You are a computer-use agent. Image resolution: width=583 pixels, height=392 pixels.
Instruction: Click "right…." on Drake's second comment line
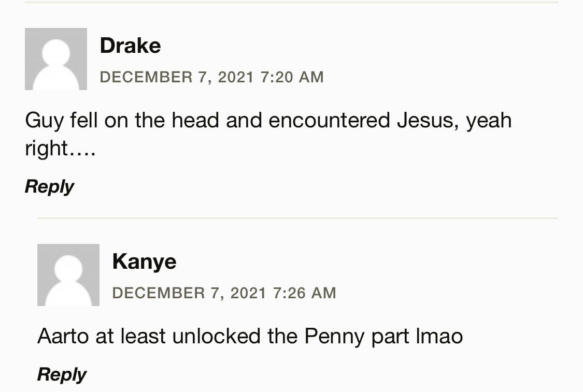click(x=60, y=149)
